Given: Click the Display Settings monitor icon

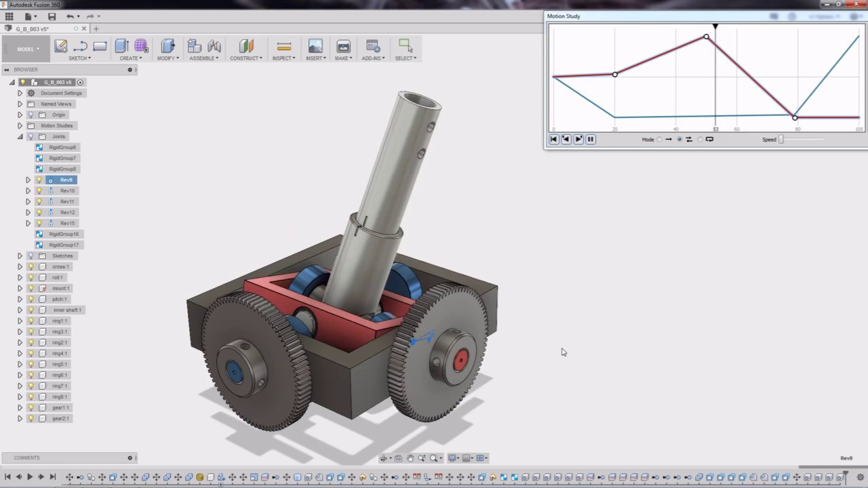Looking at the screenshot, I should [x=453, y=458].
